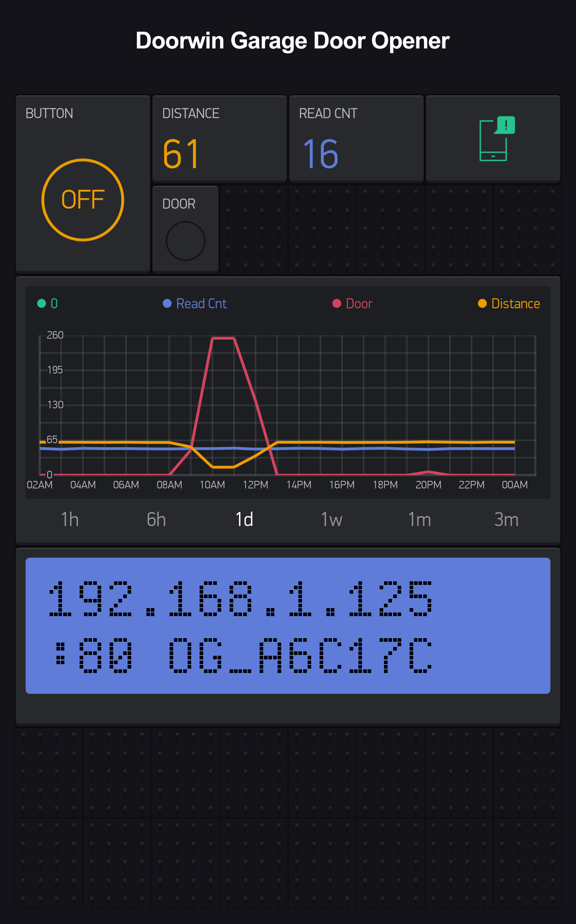This screenshot has width=576, height=924.
Task: Click the '260' y-axis label
Action: tap(55, 335)
